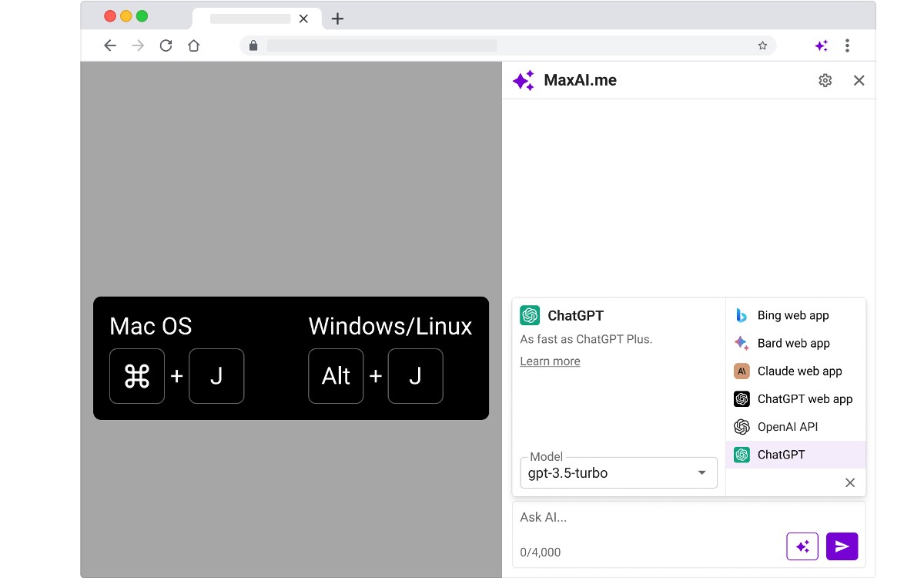Click the purple send message button

(x=842, y=546)
